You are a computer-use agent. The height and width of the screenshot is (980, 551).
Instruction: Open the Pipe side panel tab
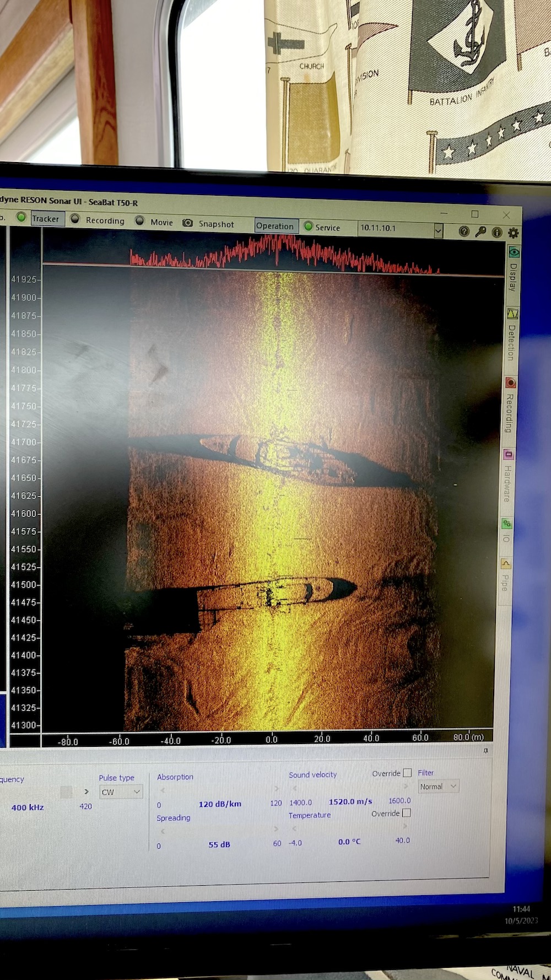point(505,575)
